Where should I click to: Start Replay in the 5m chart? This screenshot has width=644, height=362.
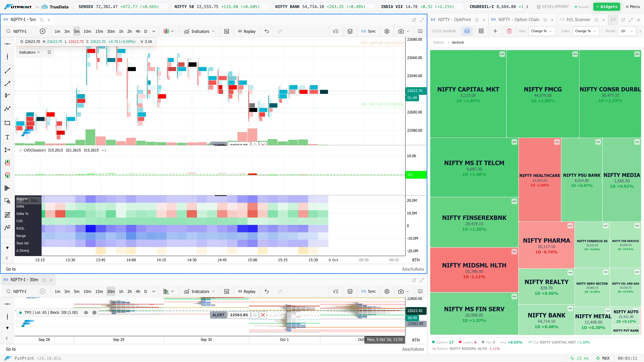coord(247,31)
